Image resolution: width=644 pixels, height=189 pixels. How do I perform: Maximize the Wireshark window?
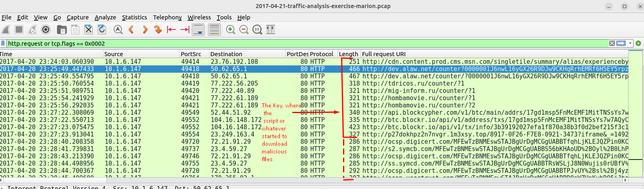point(625,6)
